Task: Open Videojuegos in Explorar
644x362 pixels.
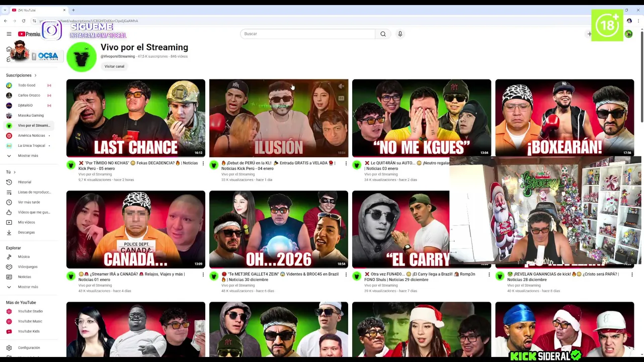Action: (29, 267)
